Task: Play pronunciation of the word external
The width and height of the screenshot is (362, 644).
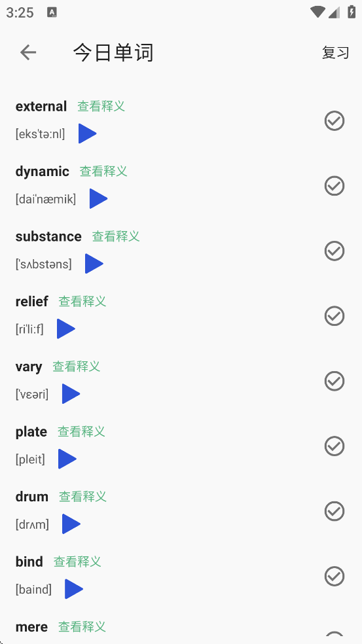Action: point(87,134)
